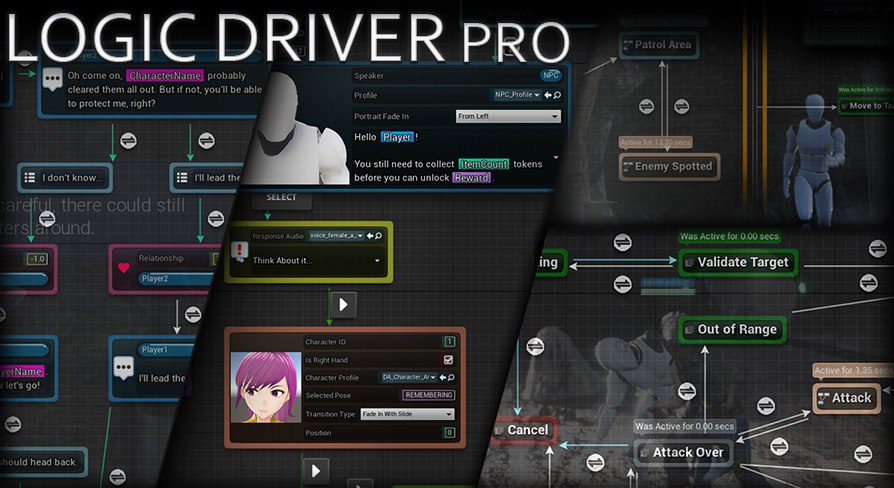894x488 pixels.
Task: Click the green ItemCount token
Action: pyautogui.click(x=483, y=164)
